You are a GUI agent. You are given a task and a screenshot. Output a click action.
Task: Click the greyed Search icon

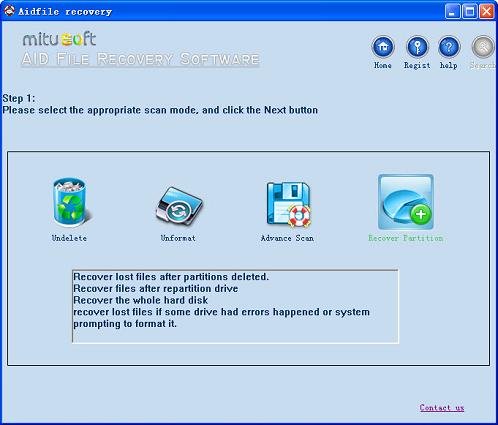pos(483,47)
